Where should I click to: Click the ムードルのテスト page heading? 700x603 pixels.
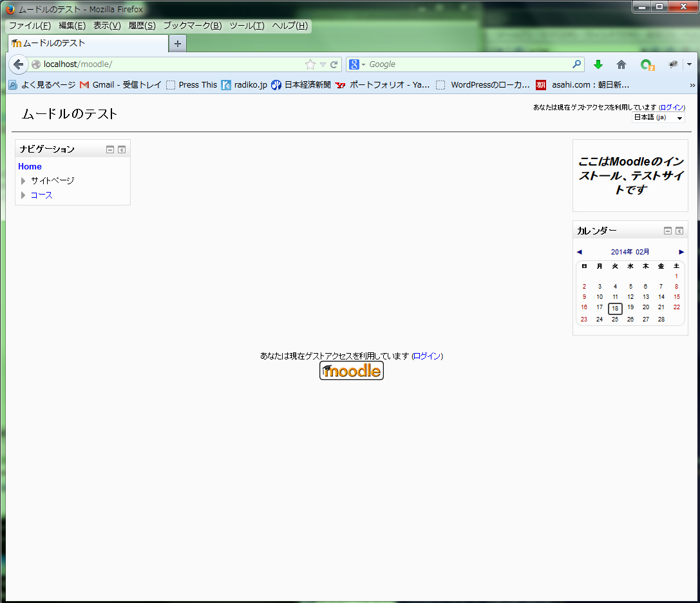point(69,114)
